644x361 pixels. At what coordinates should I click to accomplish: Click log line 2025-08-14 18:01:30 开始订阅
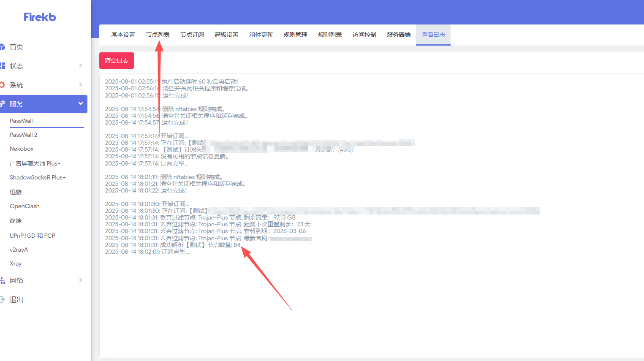147,204
